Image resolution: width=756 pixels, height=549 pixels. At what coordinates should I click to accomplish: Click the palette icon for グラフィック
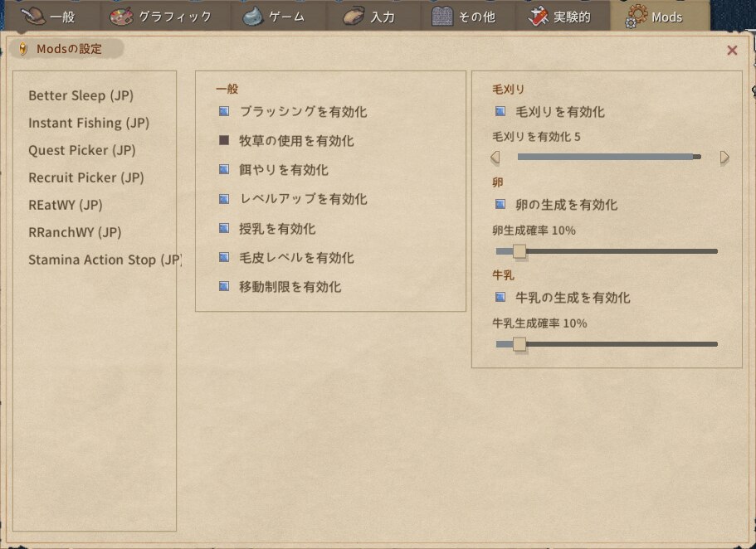pyautogui.click(x=121, y=16)
